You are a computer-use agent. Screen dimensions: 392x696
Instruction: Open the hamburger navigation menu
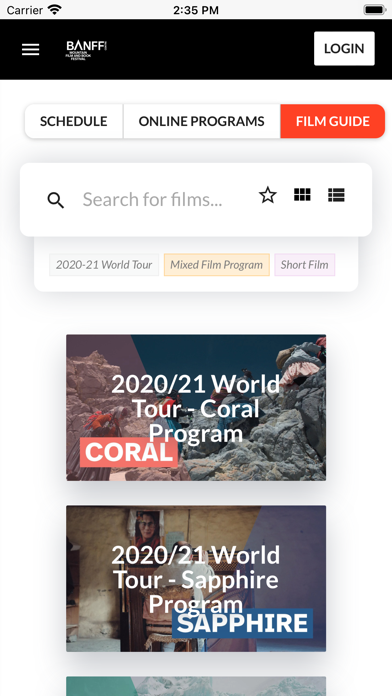click(x=31, y=49)
